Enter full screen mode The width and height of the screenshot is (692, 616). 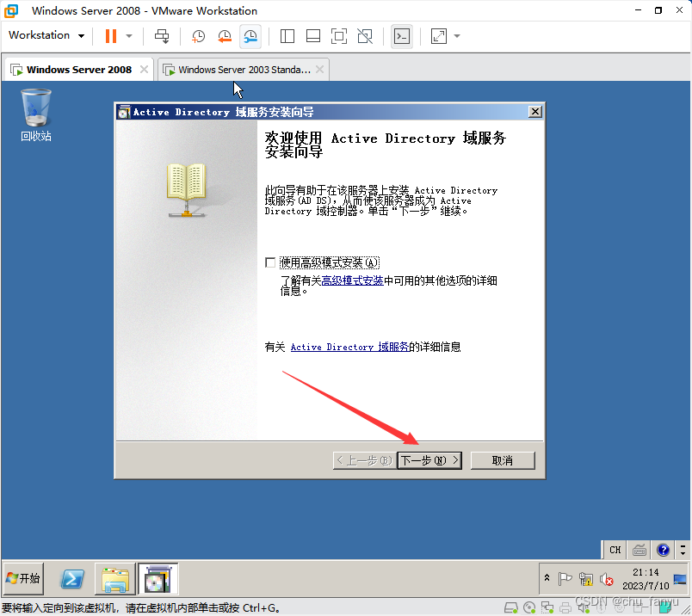[x=339, y=36]
